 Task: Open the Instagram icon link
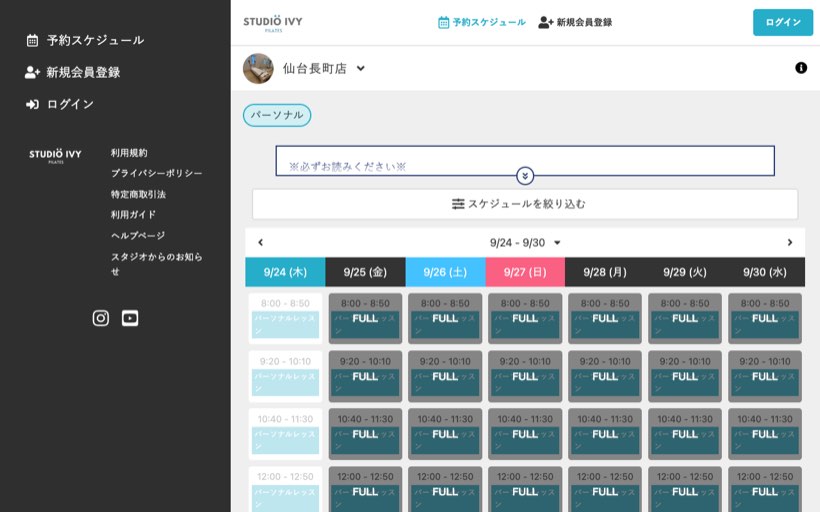tap(101, 318)
